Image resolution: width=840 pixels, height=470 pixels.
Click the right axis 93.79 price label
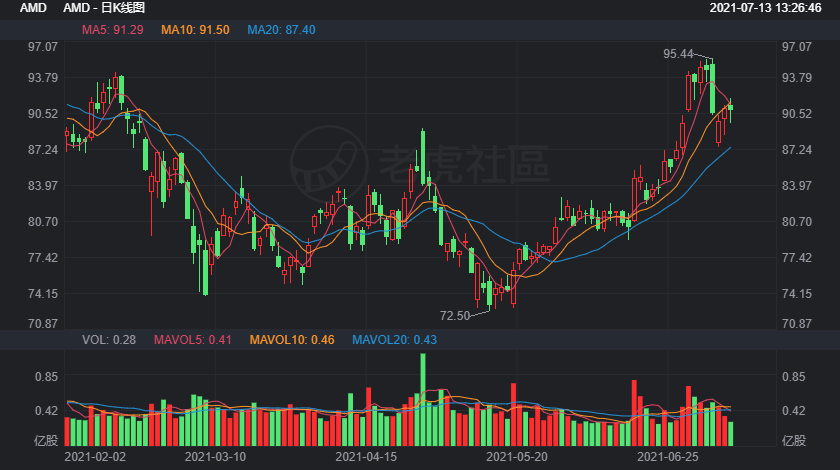(x=797, y=78)
